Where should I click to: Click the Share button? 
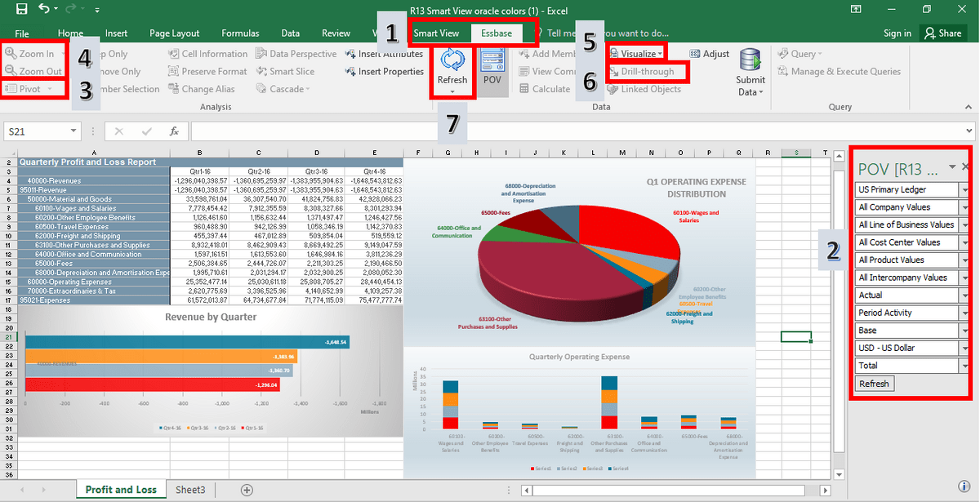click(x=942, y=33)
